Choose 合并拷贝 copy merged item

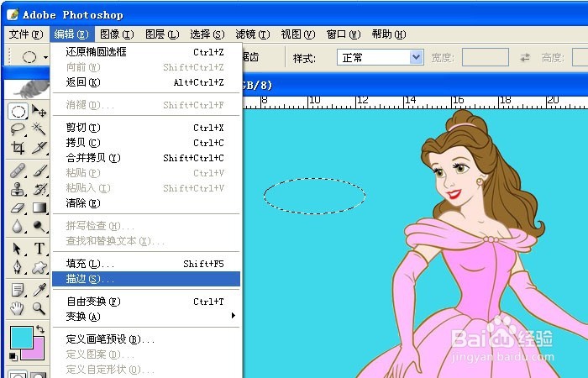(146, 158)
